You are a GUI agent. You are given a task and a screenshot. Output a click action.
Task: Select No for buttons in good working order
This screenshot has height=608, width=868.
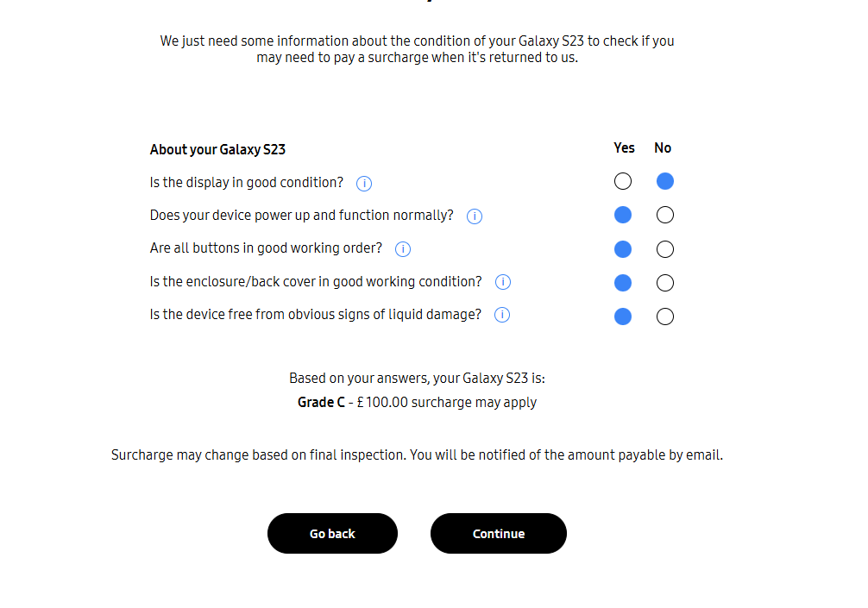pyautogui.click(x=664, y=248)
